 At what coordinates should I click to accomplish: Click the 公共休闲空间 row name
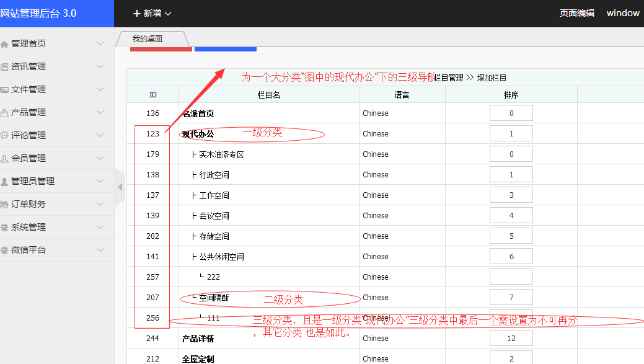[x=221, y=257]
